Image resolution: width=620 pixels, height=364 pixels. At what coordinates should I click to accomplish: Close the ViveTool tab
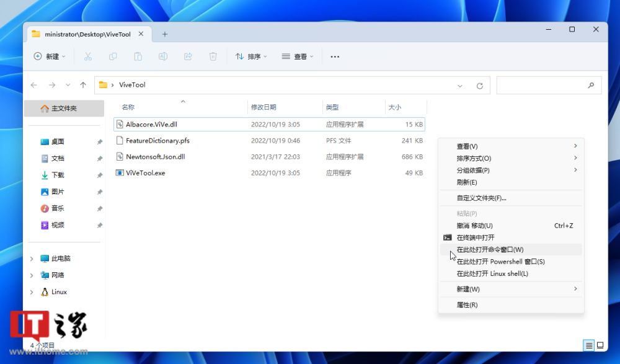[141, 34]
